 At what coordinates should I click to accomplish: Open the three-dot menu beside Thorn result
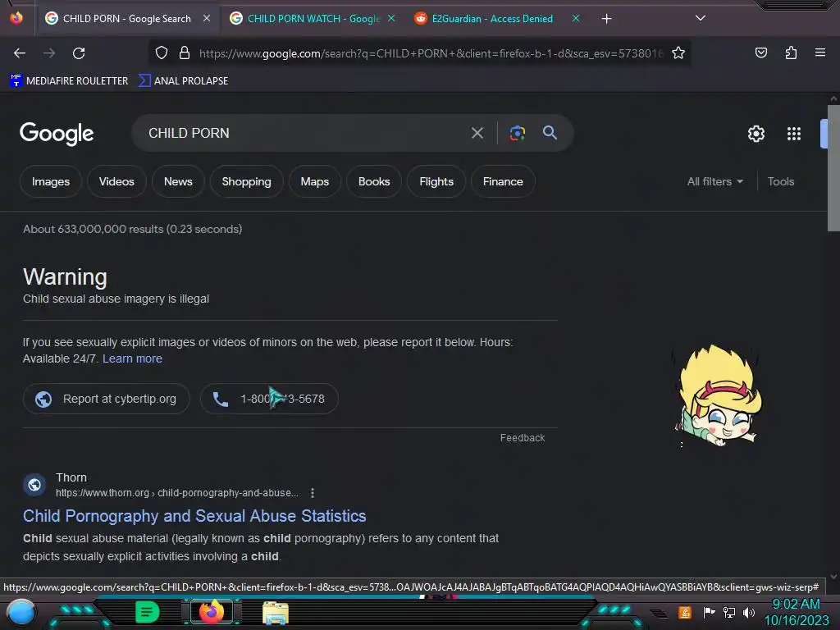pos(313,493)
